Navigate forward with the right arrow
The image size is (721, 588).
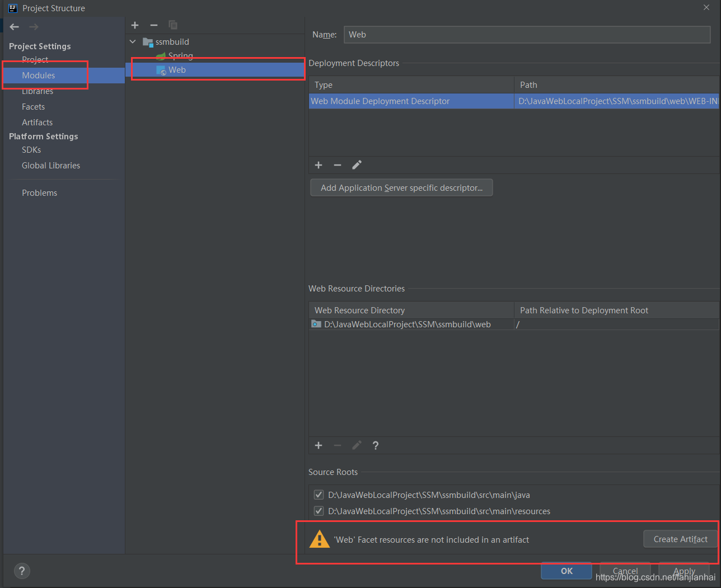[x=34, y=27]
